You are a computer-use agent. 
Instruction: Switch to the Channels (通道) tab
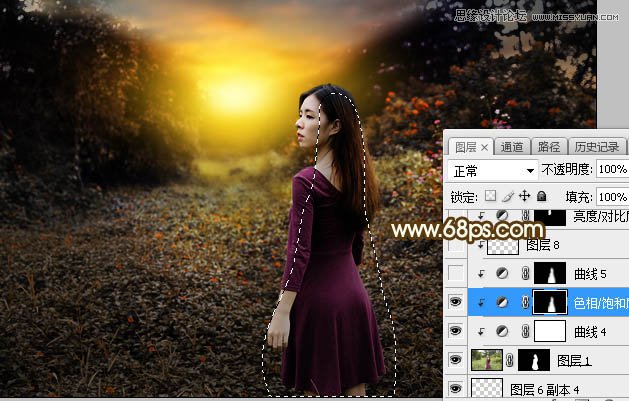coord(512,146)
